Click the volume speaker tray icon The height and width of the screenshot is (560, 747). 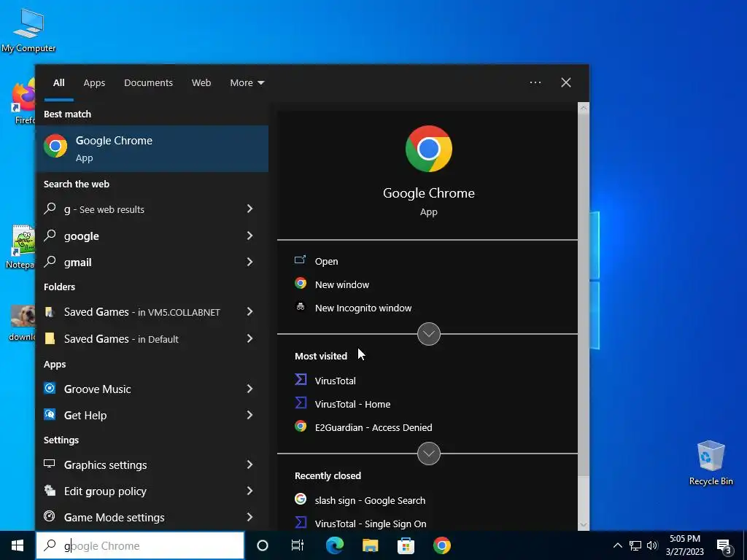[652, 545]
